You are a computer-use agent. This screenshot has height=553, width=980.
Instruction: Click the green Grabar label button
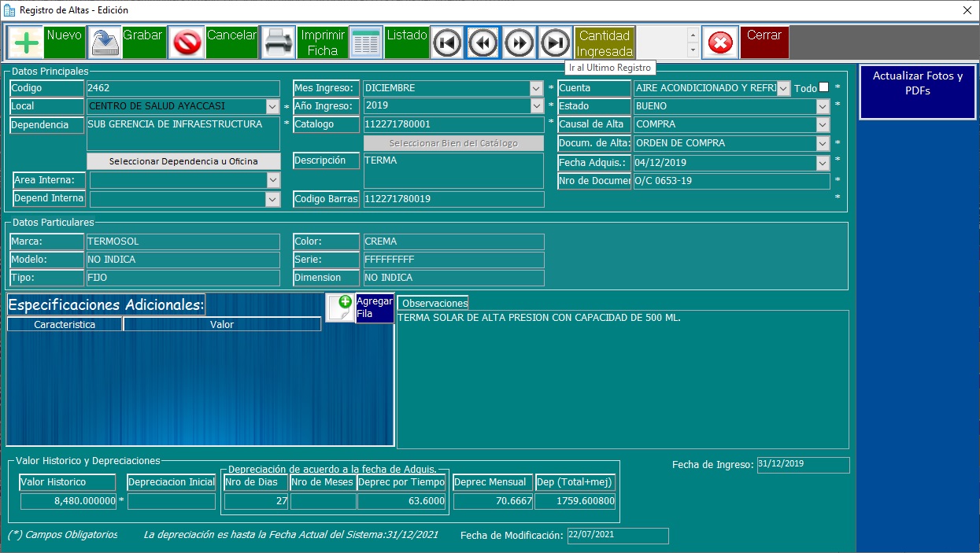[143, 42]
